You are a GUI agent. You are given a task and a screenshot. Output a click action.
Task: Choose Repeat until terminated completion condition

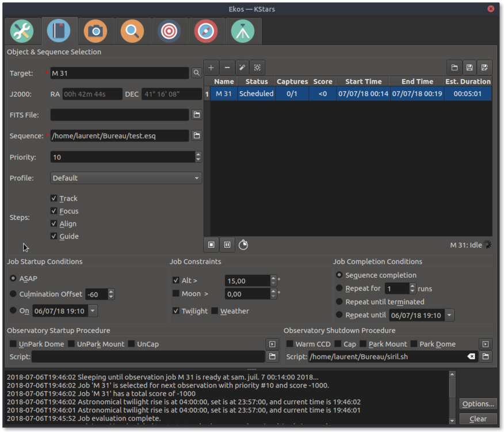click(x=339, y=301)
